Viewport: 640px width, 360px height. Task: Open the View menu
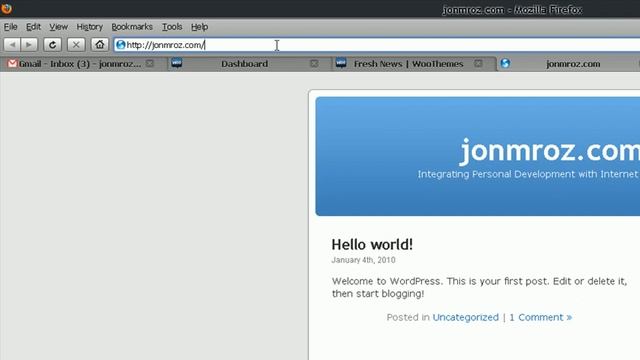(58, 27)
